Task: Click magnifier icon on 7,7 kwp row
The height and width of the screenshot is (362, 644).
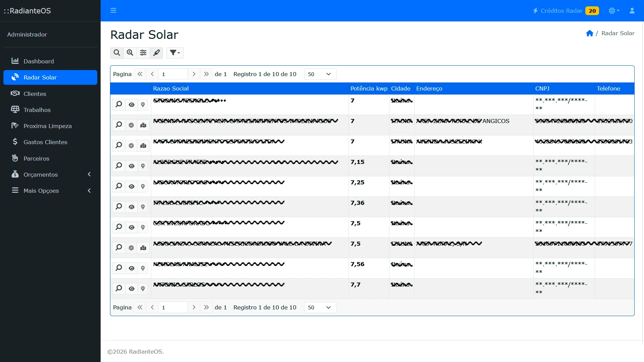Action: pos(119,288)
